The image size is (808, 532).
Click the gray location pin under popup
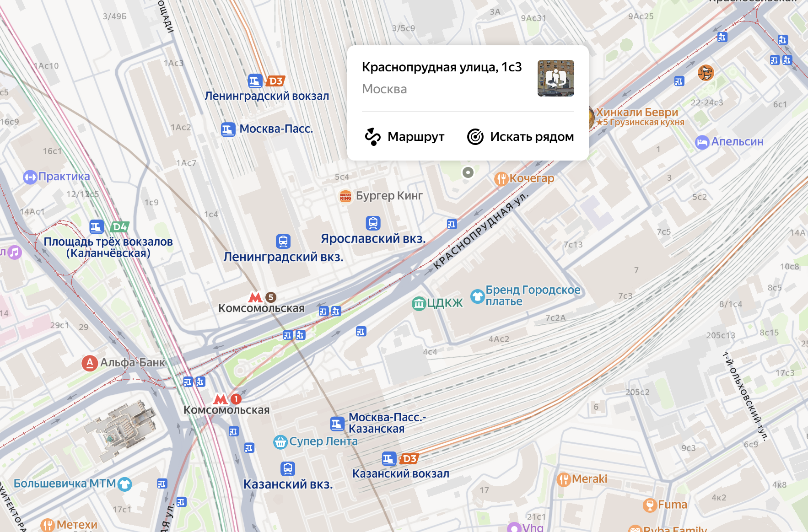(x=468, y=172)
